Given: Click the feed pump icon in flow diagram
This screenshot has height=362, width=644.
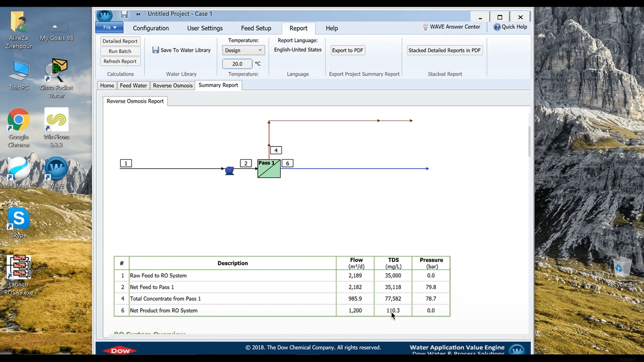Looking at the screenshot, I should (229, 171).
